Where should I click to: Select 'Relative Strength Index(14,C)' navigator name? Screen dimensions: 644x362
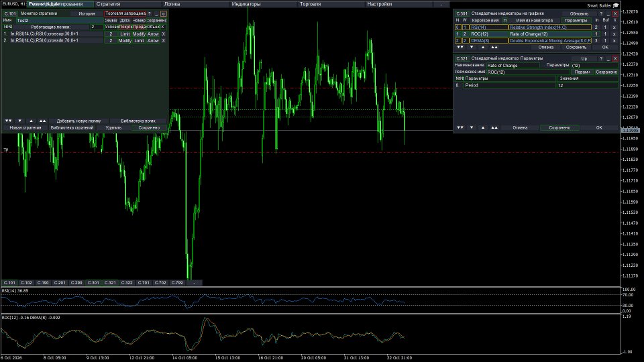click(x=550, y=27)
